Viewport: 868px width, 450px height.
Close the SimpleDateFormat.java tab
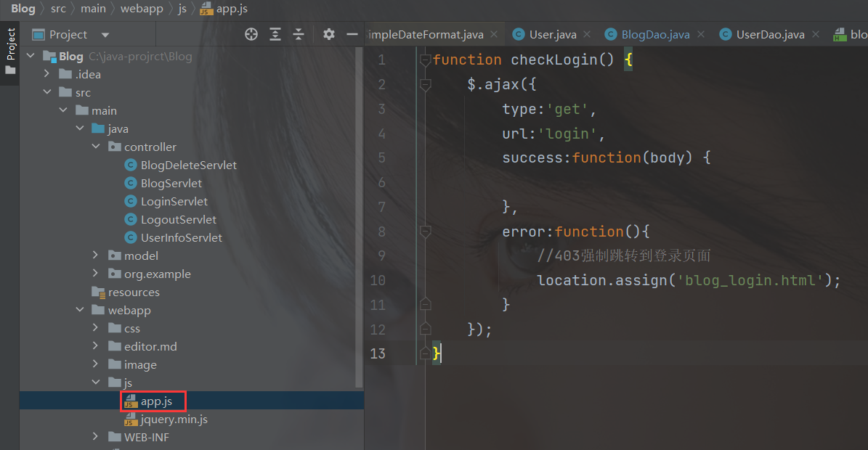coord(494,34)
